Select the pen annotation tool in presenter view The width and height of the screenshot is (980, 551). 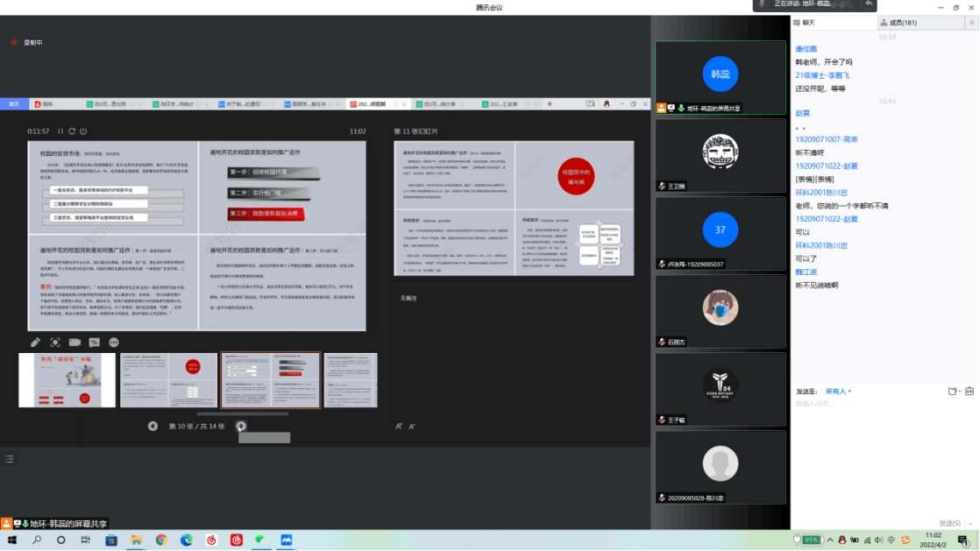(x=36, y=343)
